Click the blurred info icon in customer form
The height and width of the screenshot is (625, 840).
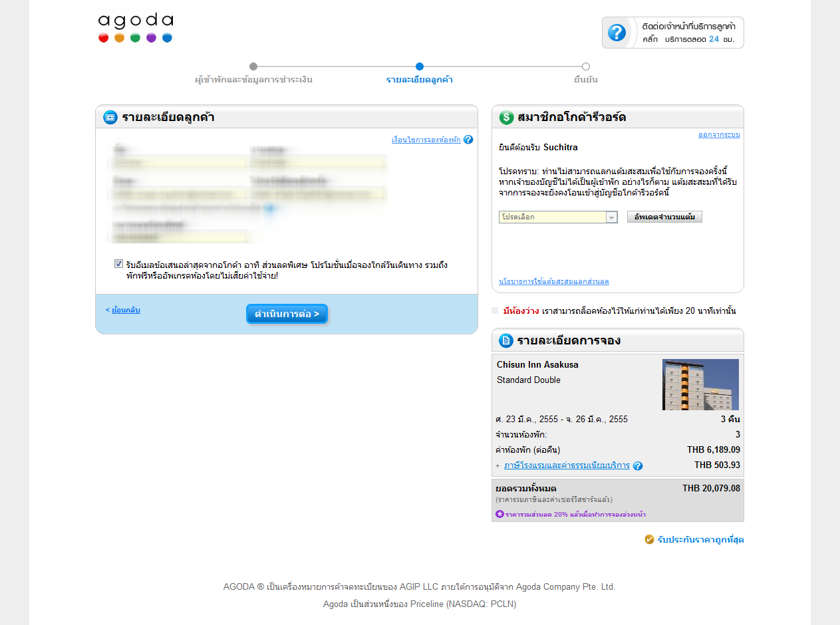(x=269, y=208)
